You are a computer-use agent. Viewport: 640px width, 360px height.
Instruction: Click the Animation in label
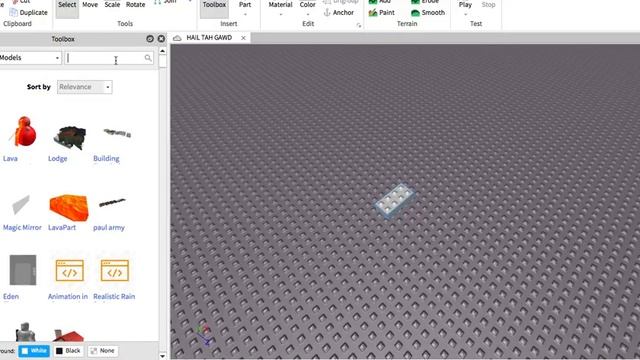coord(68,296)
